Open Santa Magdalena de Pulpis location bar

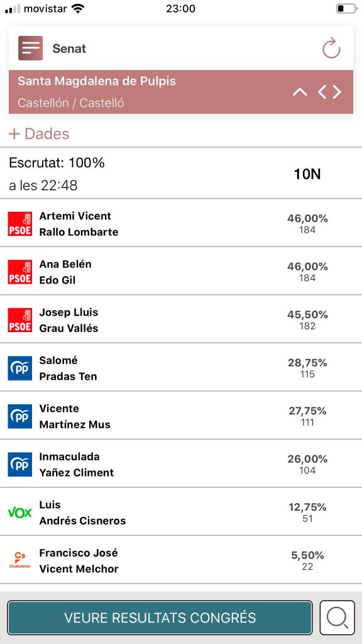click(181, 92)
